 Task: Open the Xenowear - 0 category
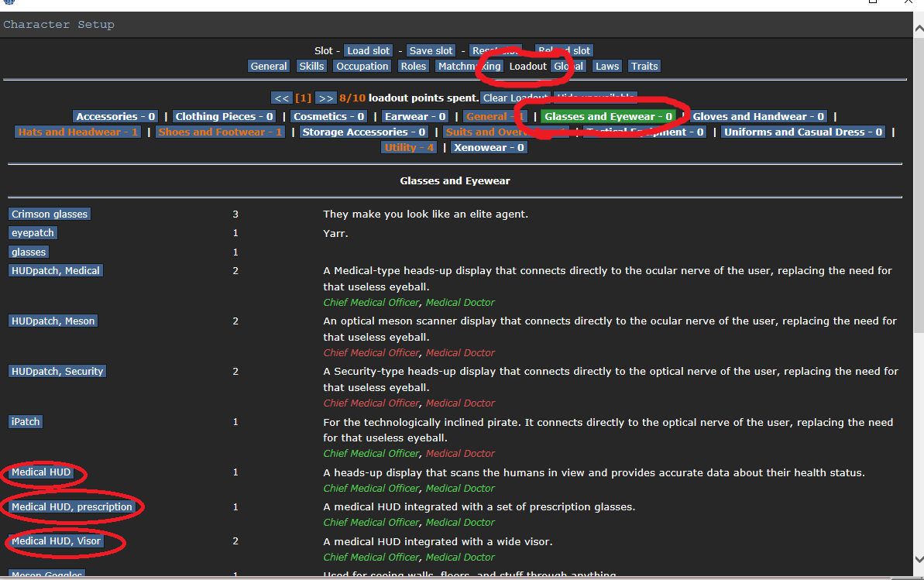489,147
